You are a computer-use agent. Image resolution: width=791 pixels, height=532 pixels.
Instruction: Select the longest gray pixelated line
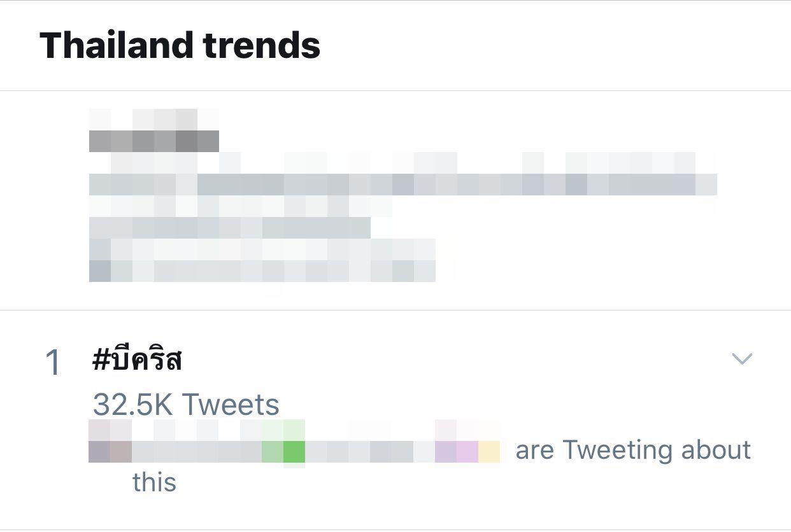click(x=403, y=185)
